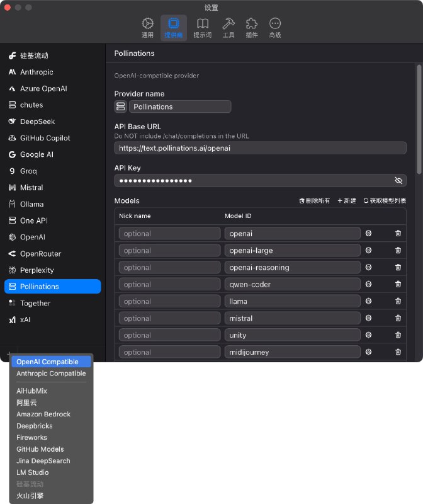Image resolution: width=423 pixels, height=504 pixels.
Task: Select Mistral provider in sidebar
Action: [53, 187]
